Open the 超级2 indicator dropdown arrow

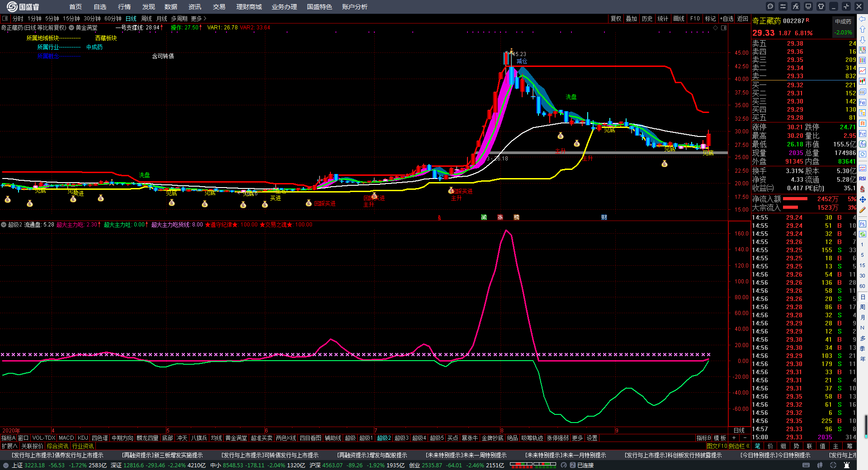4,225
